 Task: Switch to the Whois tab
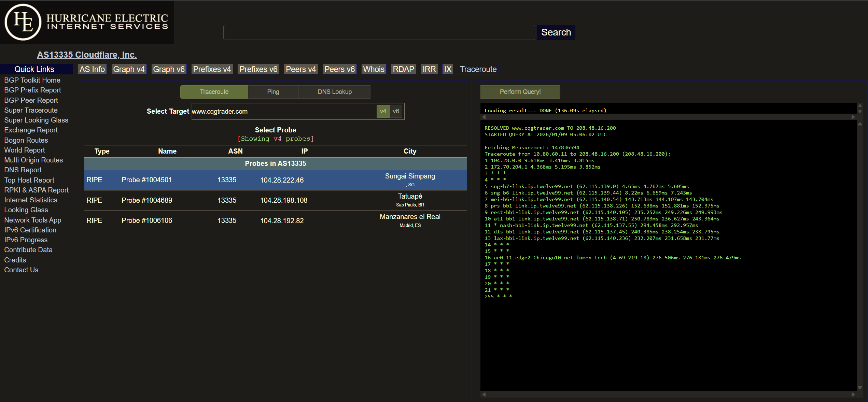tap(373, 69)
